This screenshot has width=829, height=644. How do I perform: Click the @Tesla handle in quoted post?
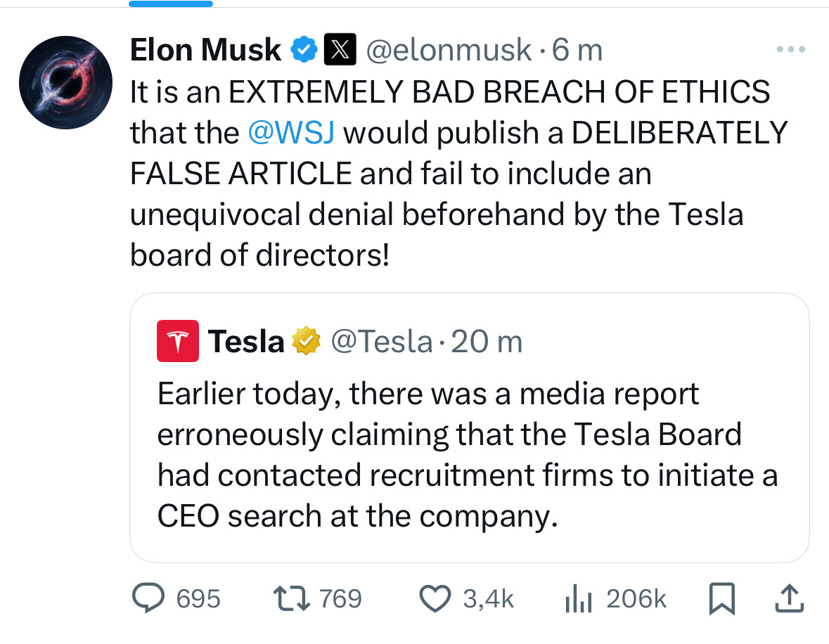coord(382,342)
